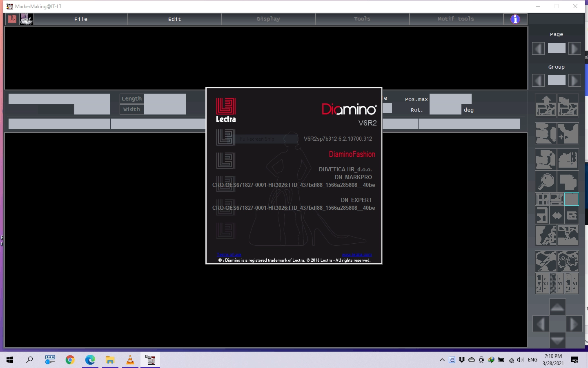This screenshot has width=588, height=368.
Task: Click the DN_EXPERT license text
Action: tap(356, 200)
